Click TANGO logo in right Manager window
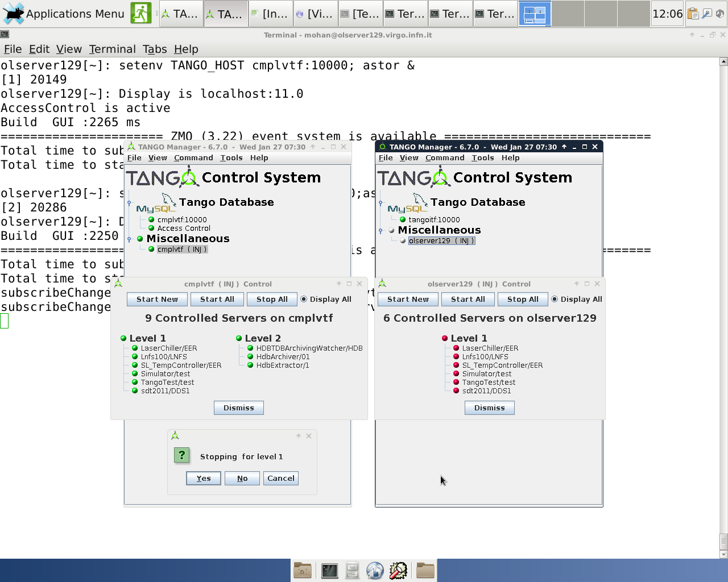Screen dimensions: 728x582 (x=414, y=177)
